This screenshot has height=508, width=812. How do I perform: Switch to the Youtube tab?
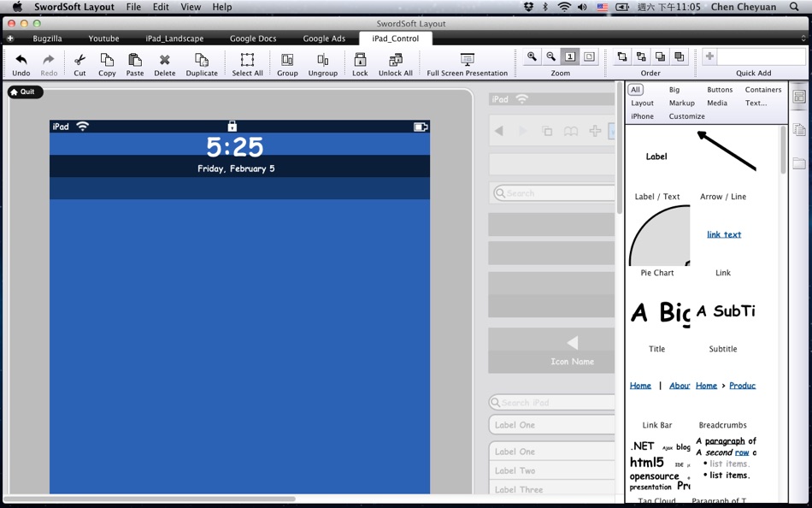coord(103,38)
